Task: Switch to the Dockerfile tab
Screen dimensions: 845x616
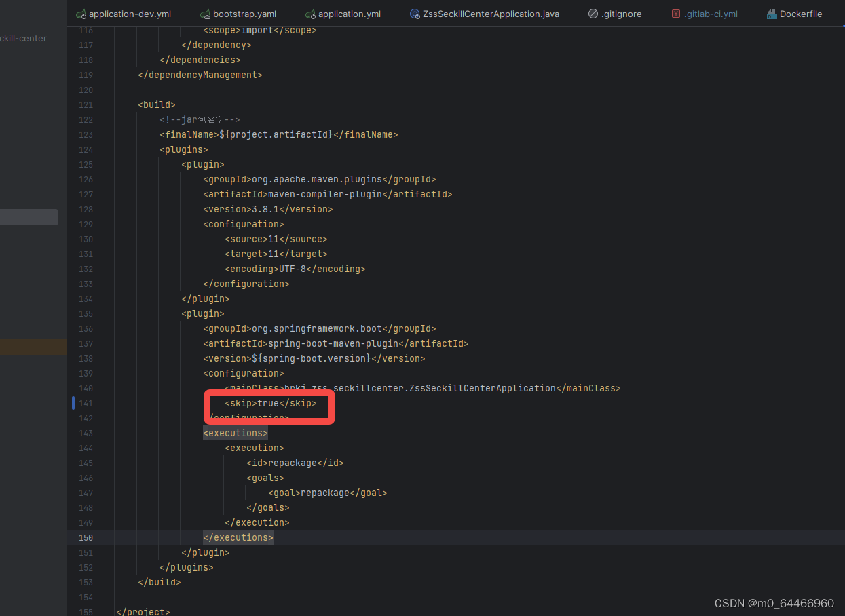Action: (x=800, y=13)
